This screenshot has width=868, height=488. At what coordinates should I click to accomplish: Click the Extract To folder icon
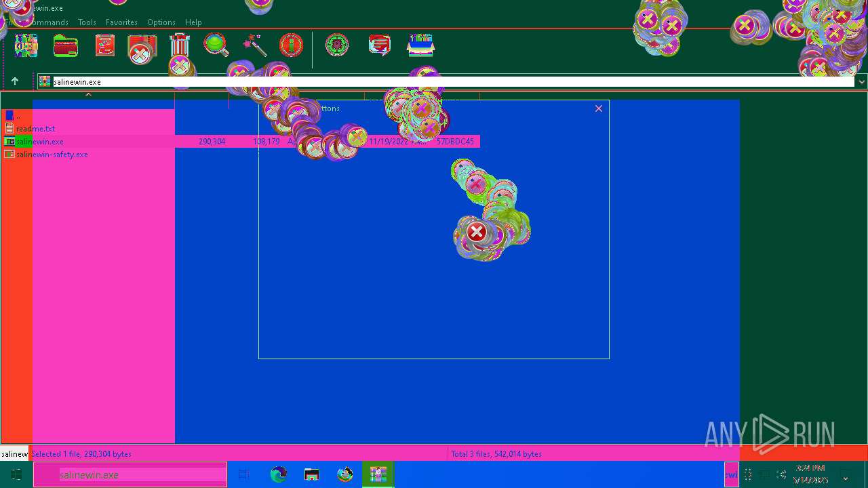(x=66, y=45)
